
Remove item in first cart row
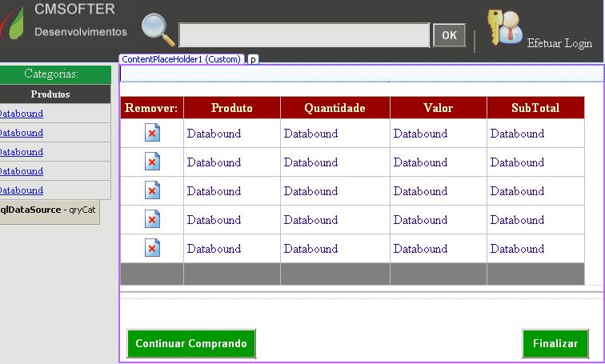click(152, 134)
